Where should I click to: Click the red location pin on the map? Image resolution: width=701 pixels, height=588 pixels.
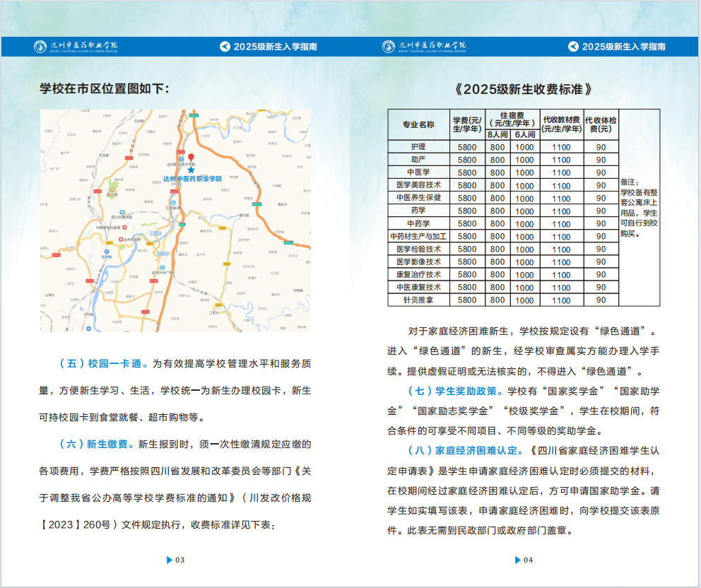(x=190, y=158)
